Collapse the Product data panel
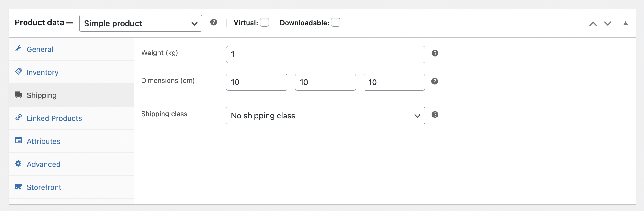644x211 pixels. pos(625,23)
